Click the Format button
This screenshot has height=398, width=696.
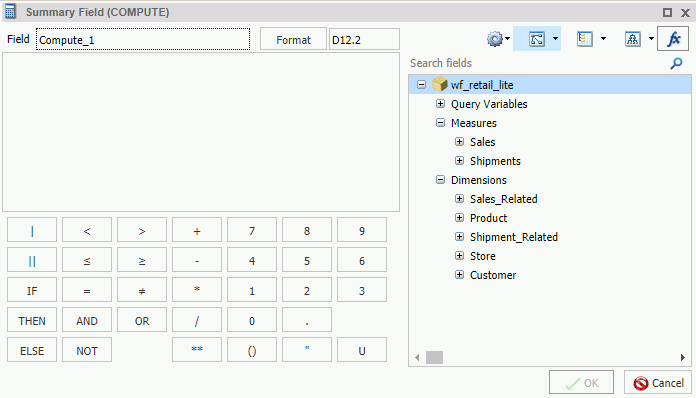pos(293,39)
